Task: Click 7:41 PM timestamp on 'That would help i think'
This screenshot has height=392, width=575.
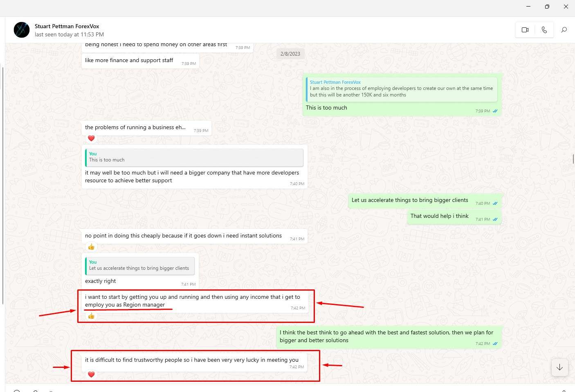Action: (483, 220)
